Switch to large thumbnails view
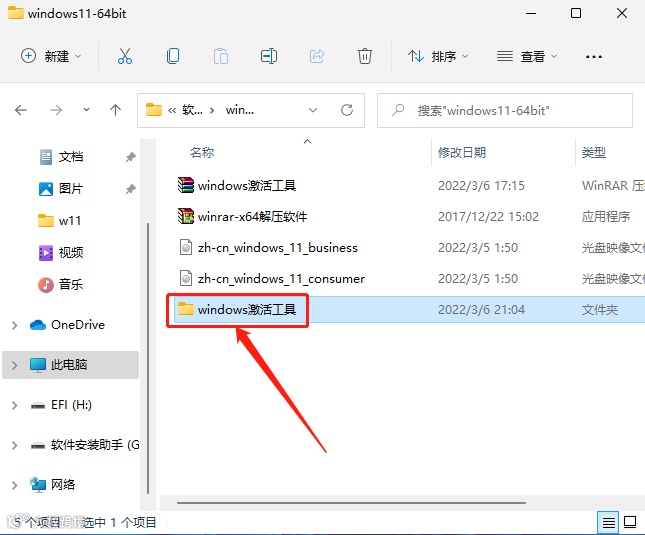This screenshot has width=645, height=535. [x=630, y=522]
